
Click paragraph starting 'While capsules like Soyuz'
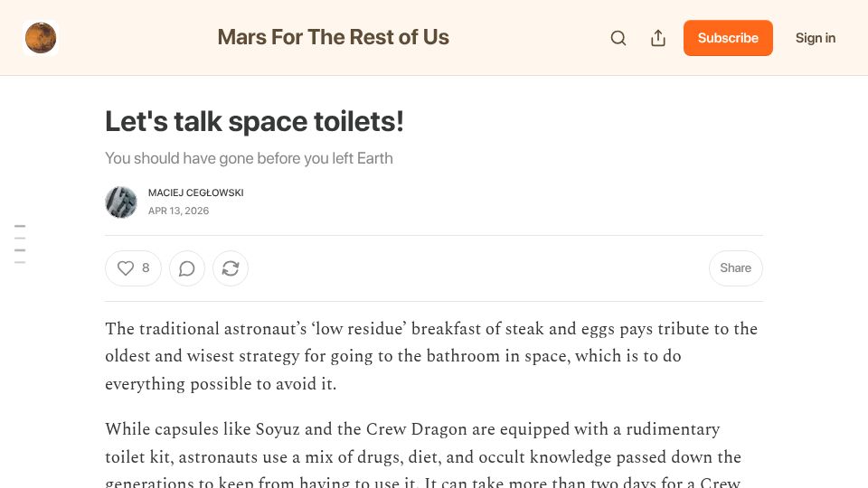click(x=423, y=457)
